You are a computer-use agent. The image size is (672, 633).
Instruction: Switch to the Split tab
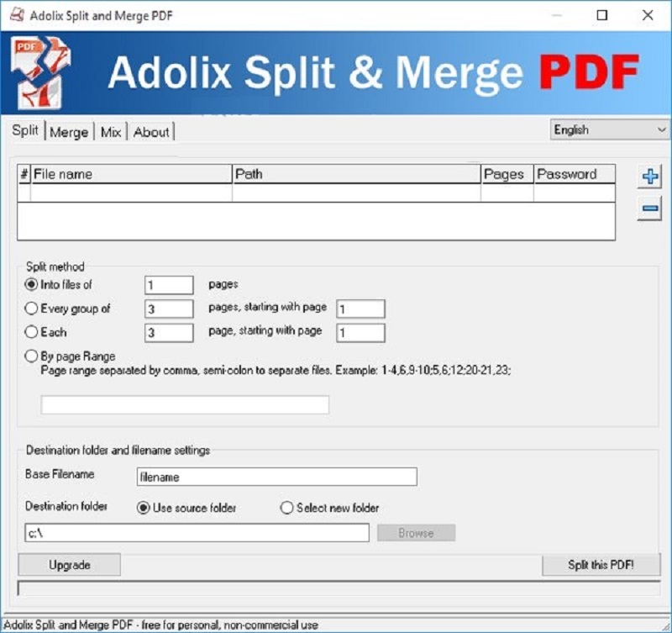tap(25, 130)
